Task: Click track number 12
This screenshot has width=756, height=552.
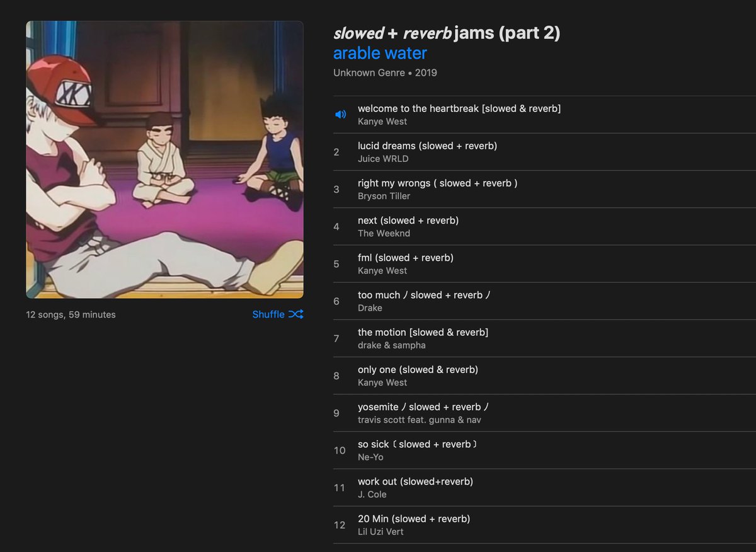Action: click(x=340, y=525)
